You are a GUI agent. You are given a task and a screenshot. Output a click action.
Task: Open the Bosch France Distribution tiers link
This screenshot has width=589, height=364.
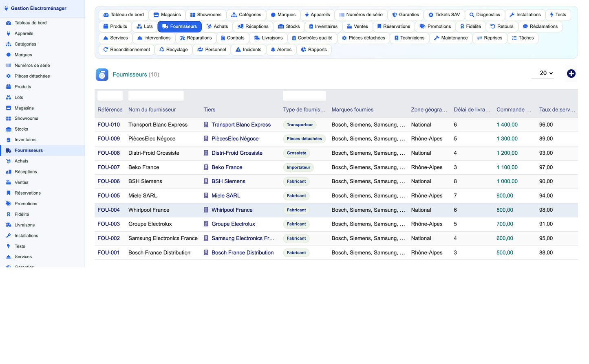[243, 253]
